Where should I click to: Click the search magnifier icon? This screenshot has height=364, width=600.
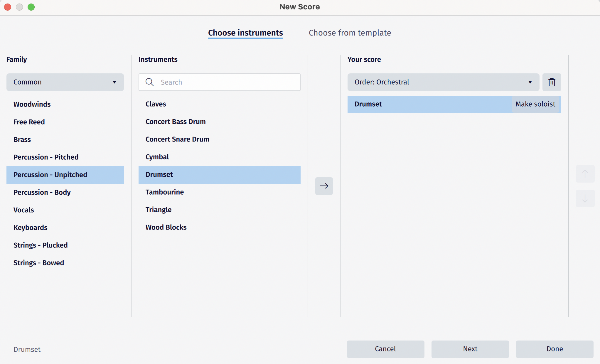pyautogui.click(x=150, y=82)
